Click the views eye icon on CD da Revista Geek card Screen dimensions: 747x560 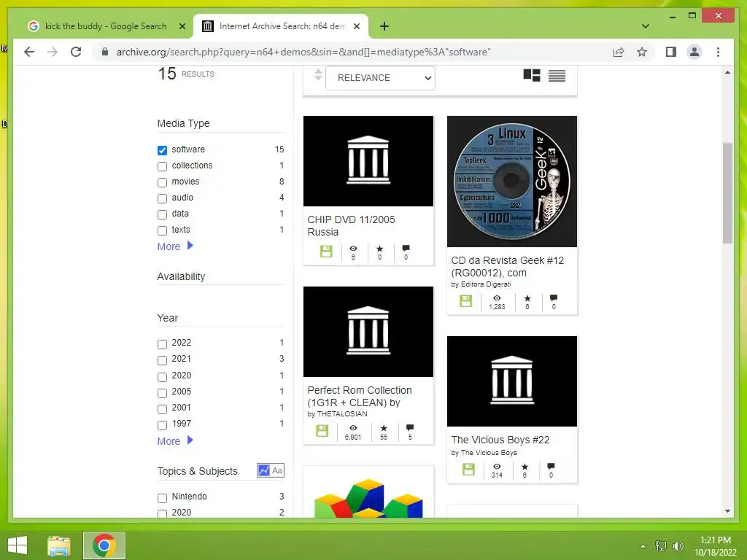pyautogui.click(x=497, y=297)
